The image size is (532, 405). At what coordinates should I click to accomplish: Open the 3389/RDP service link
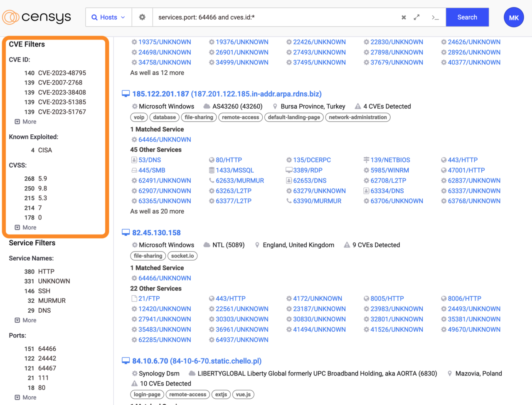[308, 170]
